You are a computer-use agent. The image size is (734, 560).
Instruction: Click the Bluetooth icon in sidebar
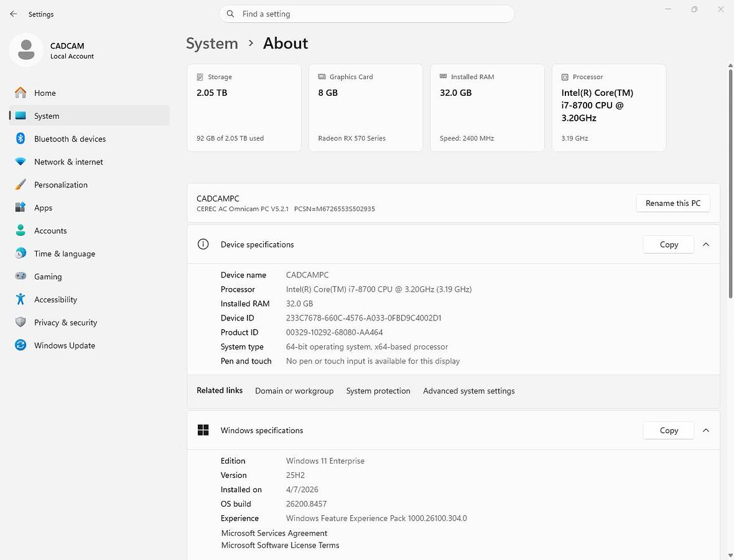click(20, 139)
